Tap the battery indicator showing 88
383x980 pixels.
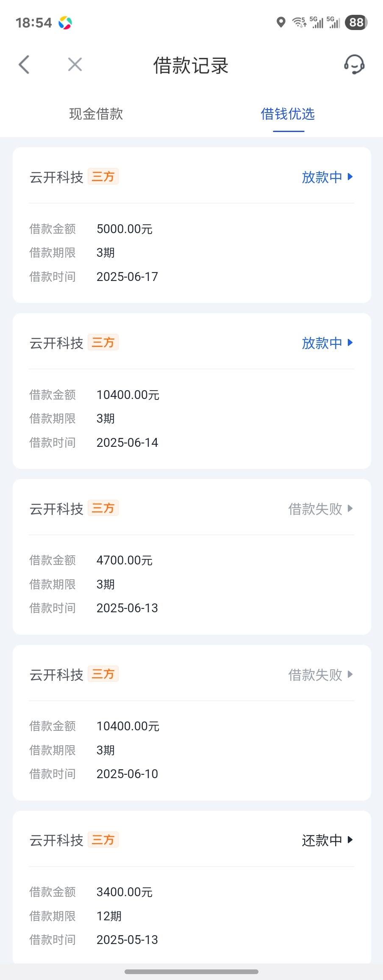point(356,22)
